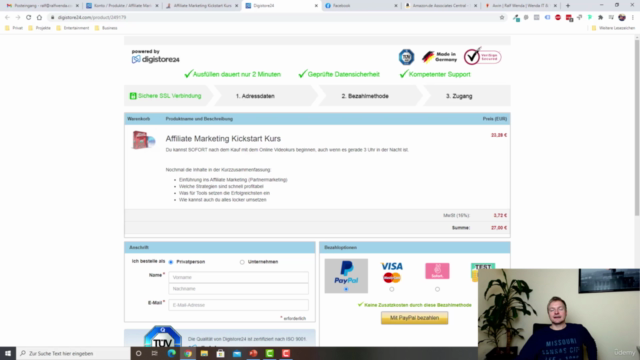This screenshot has height=360, width=640.
Task: Click the E-Mail-Adresse input field
Action: pyautogui.click(x=238, y=305)
